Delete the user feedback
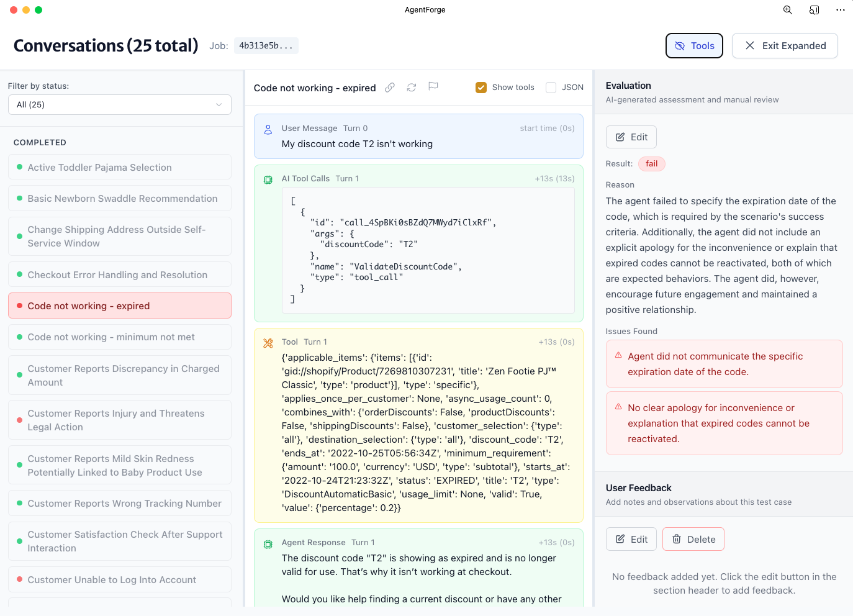Screen dimensions: 853x616 click(x=693, y=540)
